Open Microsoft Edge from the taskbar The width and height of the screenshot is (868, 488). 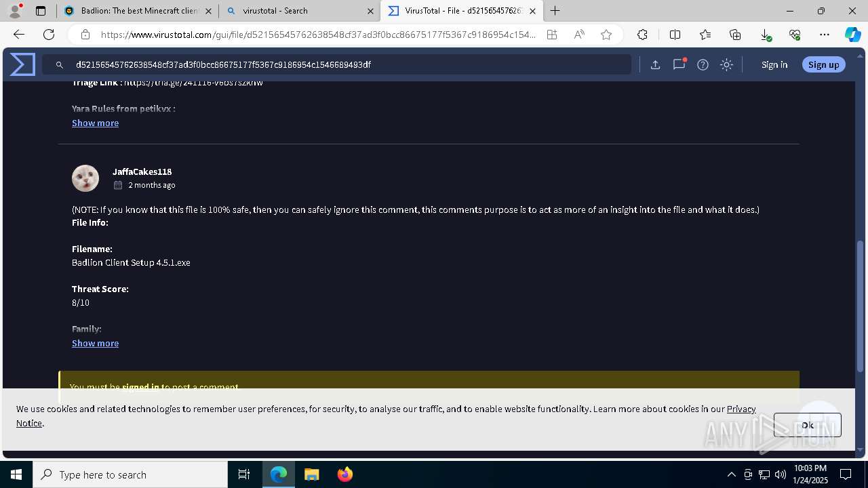click(279, 474)
